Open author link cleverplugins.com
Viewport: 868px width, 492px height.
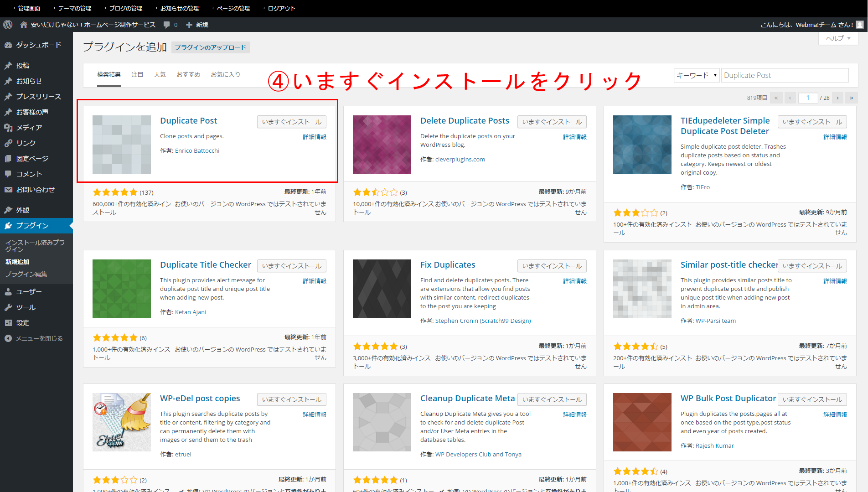click(460, 159)
